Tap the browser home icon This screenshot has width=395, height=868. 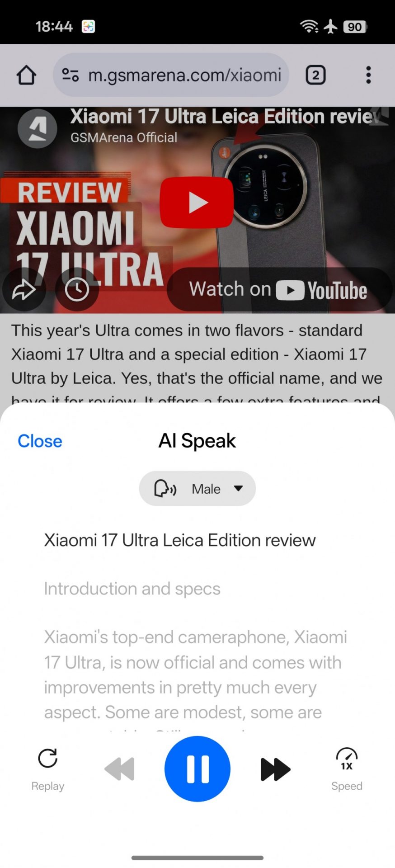[26, 75]
